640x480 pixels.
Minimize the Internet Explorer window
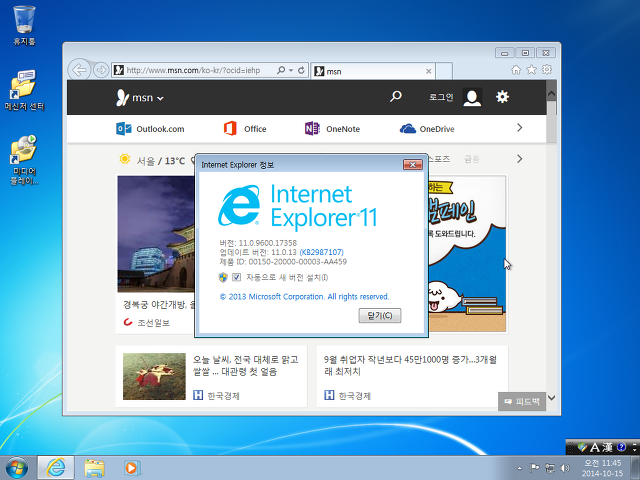click(504, 53)
